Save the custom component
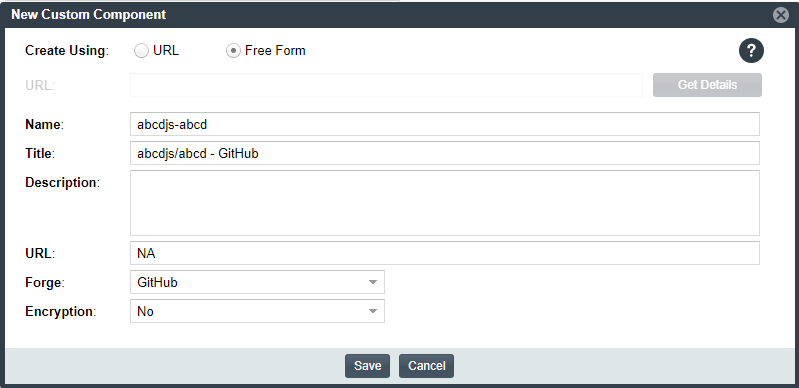The image size is (799, 388). (367, 366)
